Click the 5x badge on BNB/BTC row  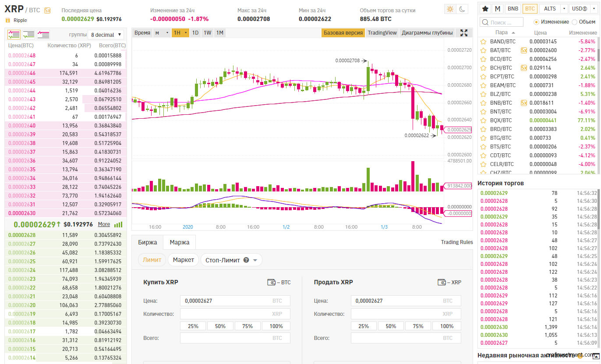tap(523, 103)
